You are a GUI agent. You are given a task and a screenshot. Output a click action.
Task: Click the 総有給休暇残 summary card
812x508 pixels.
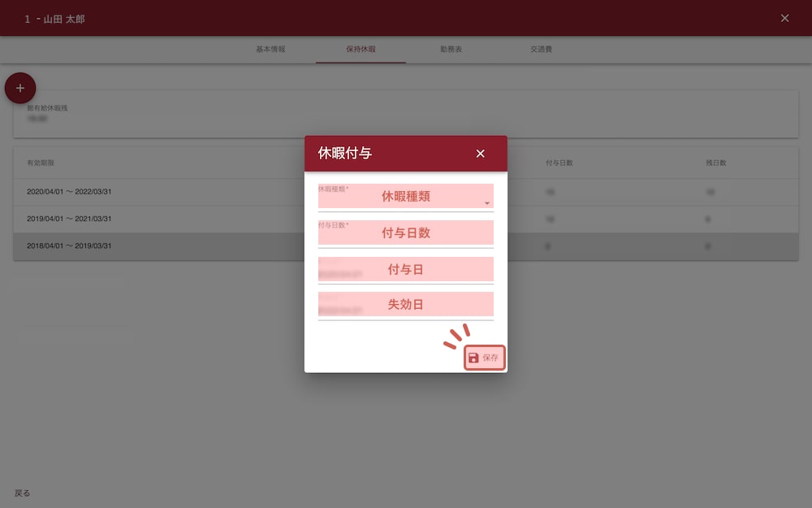coord(162,113)
